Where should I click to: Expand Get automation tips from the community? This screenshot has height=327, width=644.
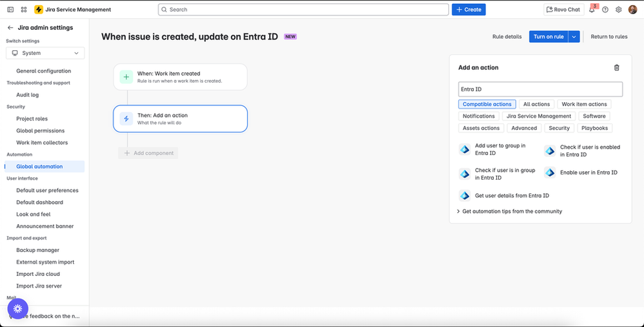pyautogui.click(x=509, y=211)
